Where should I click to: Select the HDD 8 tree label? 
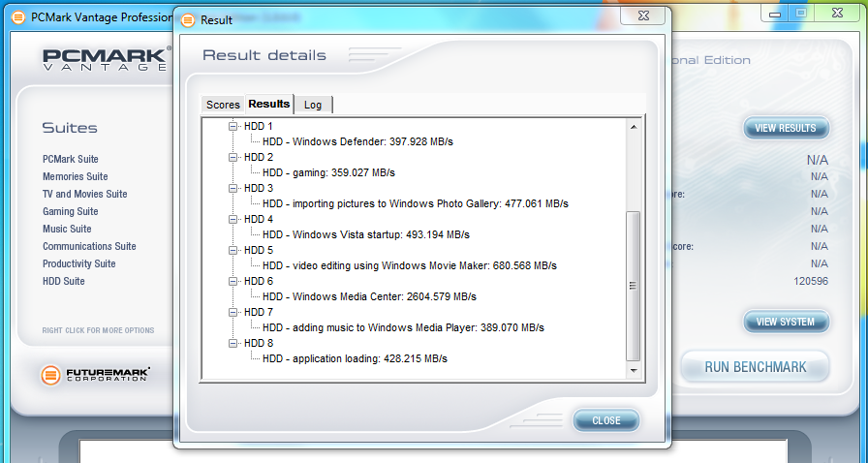pos(259,343)
